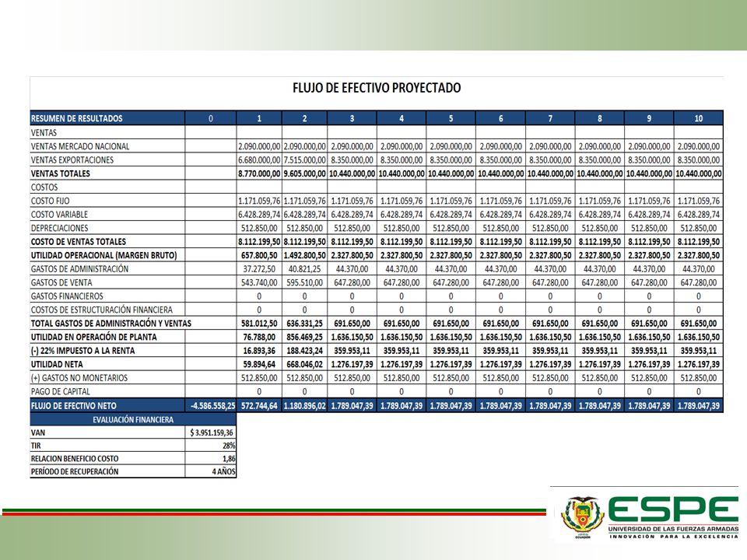Select the title FLUJO DE EFECTIVO PROYECTADO
The height and width of the screenshot is (560, 747).
click(377, 88)
